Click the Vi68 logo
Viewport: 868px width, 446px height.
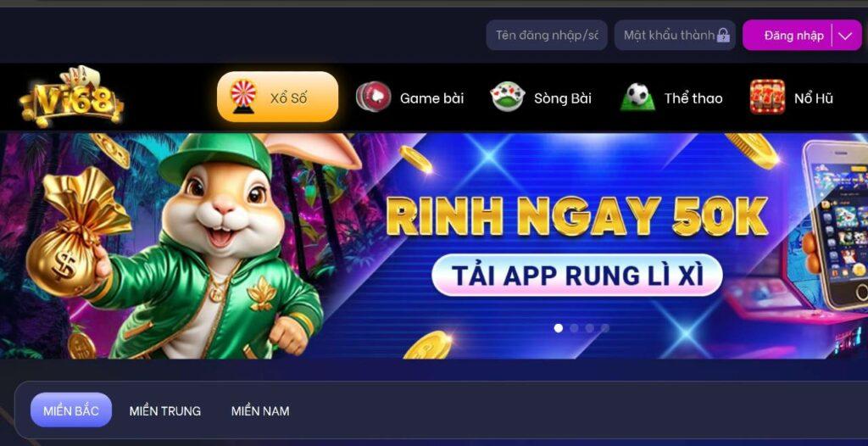click(71, 97)
